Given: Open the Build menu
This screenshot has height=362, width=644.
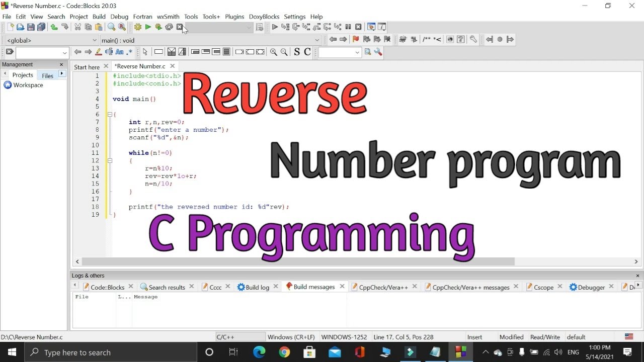Looking at the screenshot, I should click(99, 17).
